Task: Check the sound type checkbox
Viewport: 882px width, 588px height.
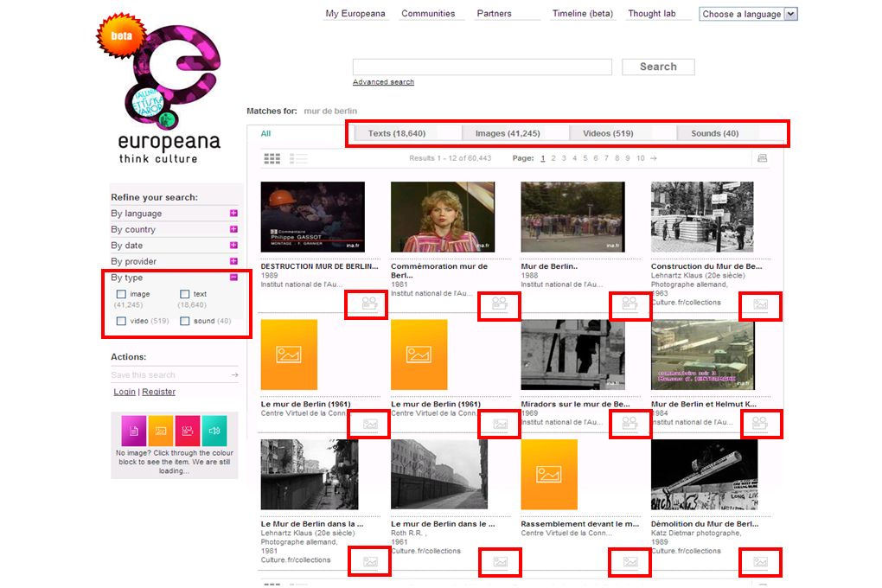Action: [184, 321]
